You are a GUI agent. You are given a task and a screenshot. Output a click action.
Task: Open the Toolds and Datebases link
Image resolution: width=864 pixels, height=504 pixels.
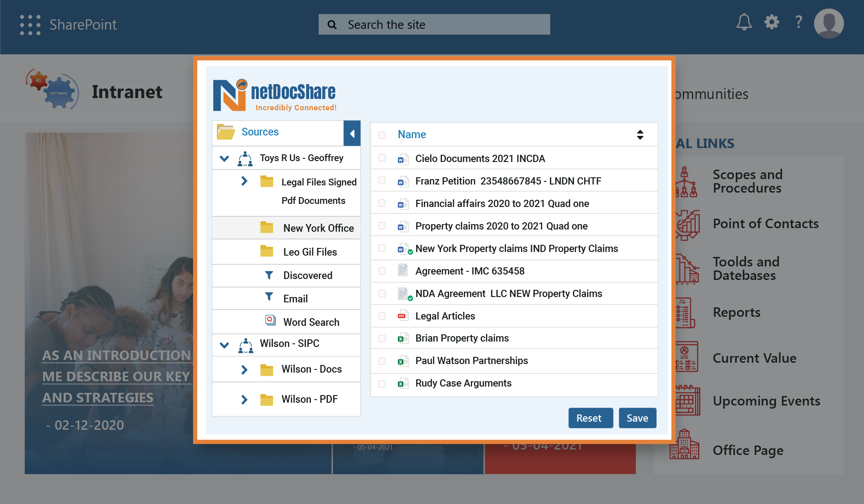(746, 269)
